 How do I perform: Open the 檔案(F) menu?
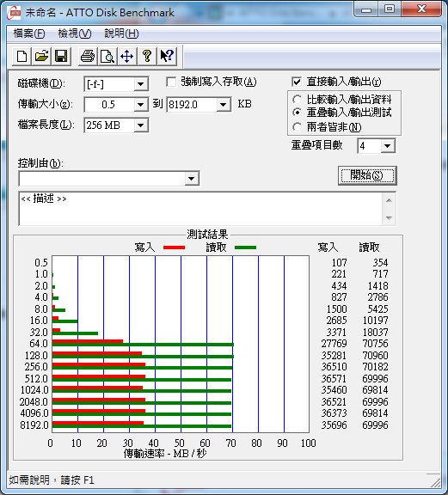(29, 34)
